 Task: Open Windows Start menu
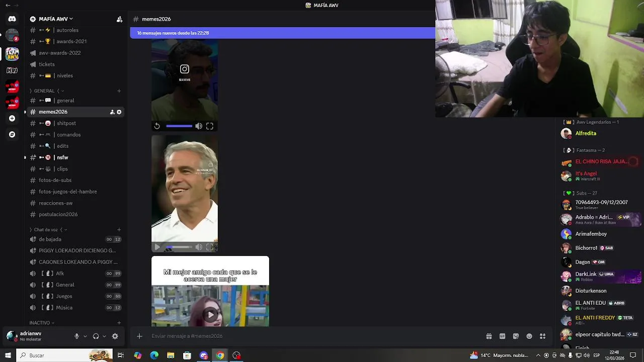tap(8, 355)
